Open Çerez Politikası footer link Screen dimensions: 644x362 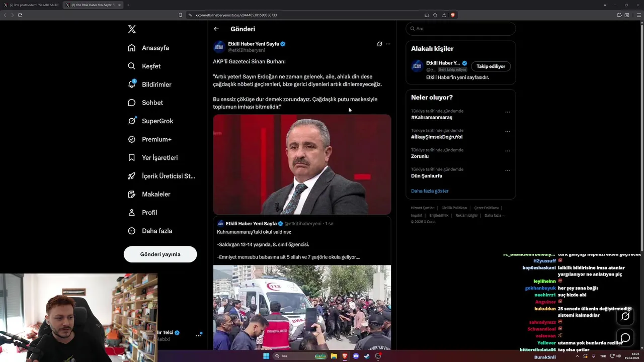pyautogui.click(x=487, y=208)
